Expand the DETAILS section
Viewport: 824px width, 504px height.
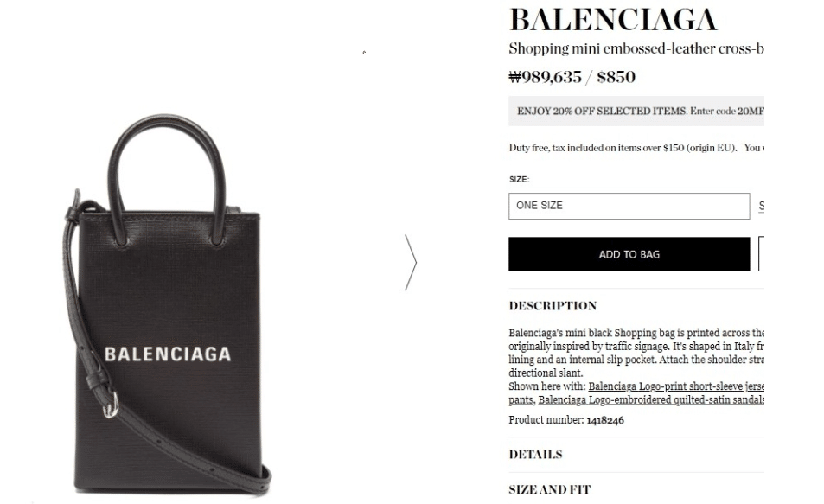coord(535,455)
